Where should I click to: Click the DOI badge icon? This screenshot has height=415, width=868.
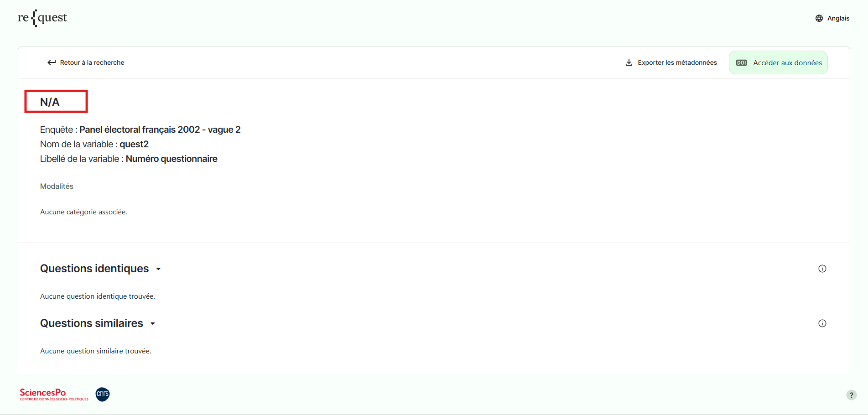pyautogui.click(x=742, y=63)
